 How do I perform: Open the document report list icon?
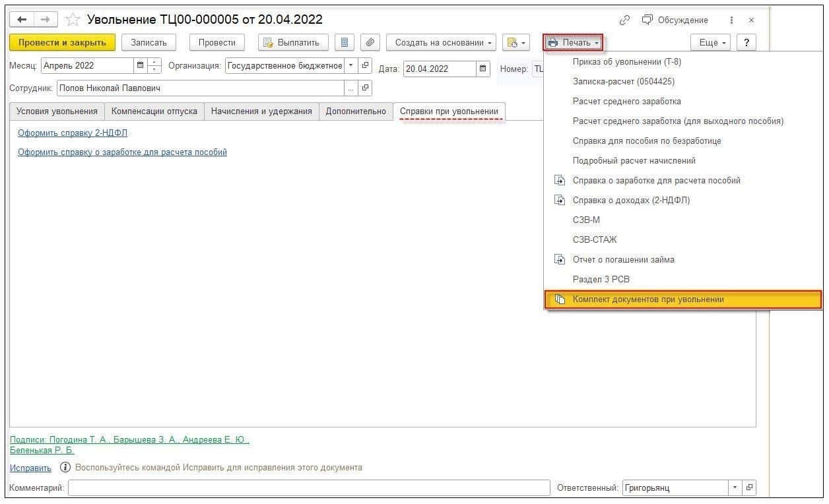[x=344, y=42]
